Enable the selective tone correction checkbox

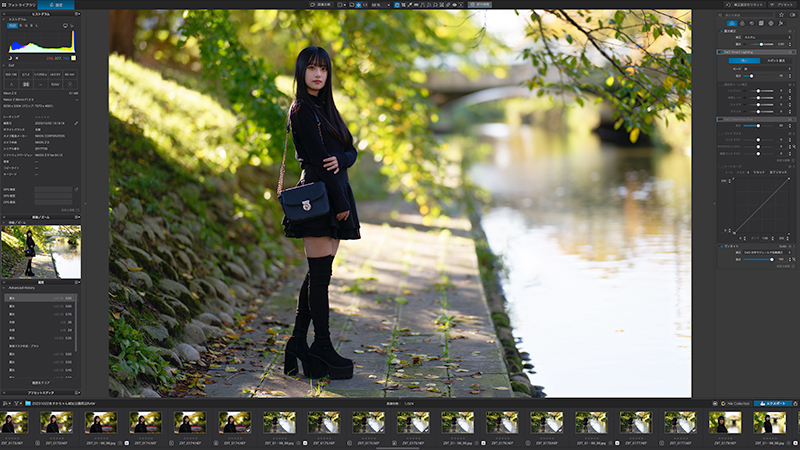tap(720, 85)
